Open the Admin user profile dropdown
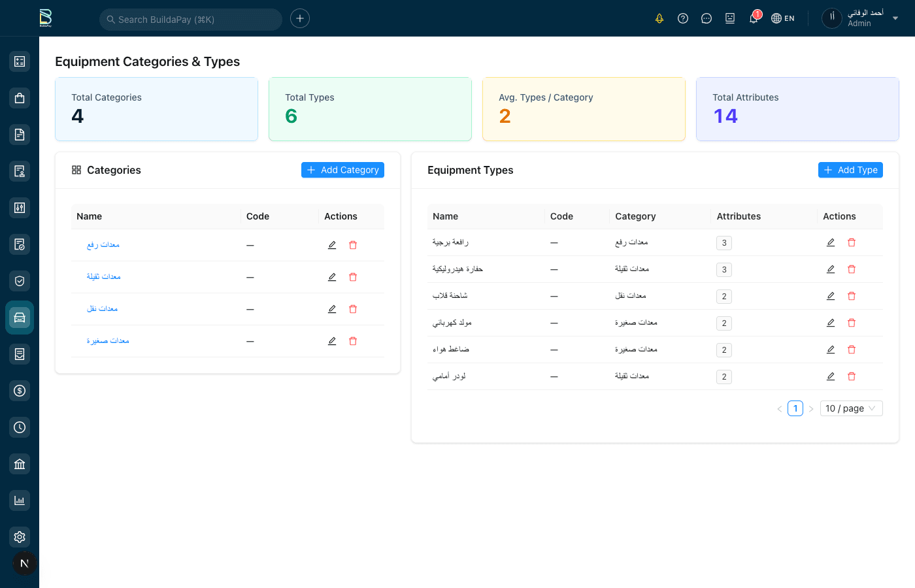The height and width of the screenshot is (588, 915). tap(863, 18)
